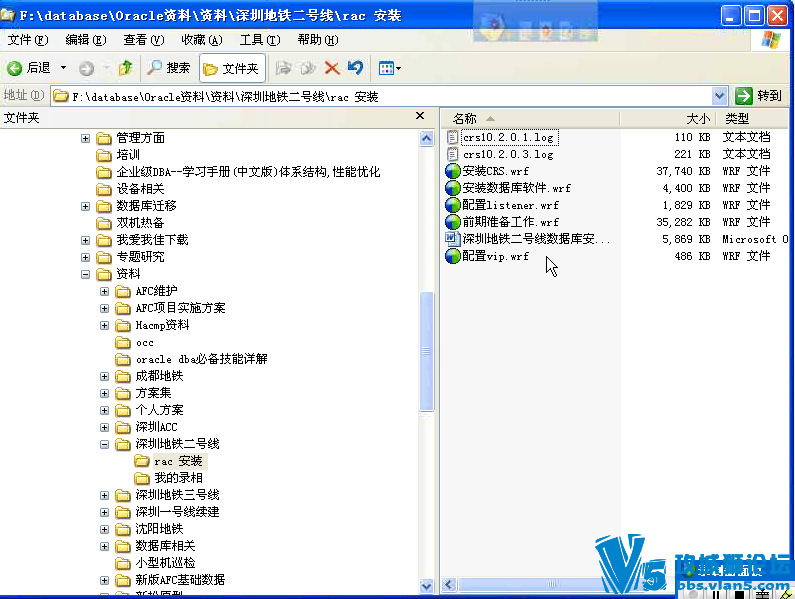Click the Copy To toolbar icon
Viewport: 795px width, 599px height.
point(307,68)
